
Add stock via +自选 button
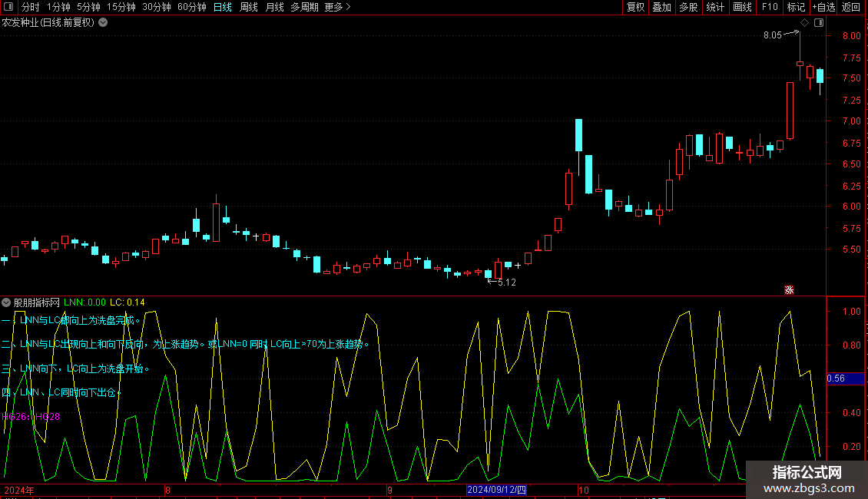click(x=823, y=7)
